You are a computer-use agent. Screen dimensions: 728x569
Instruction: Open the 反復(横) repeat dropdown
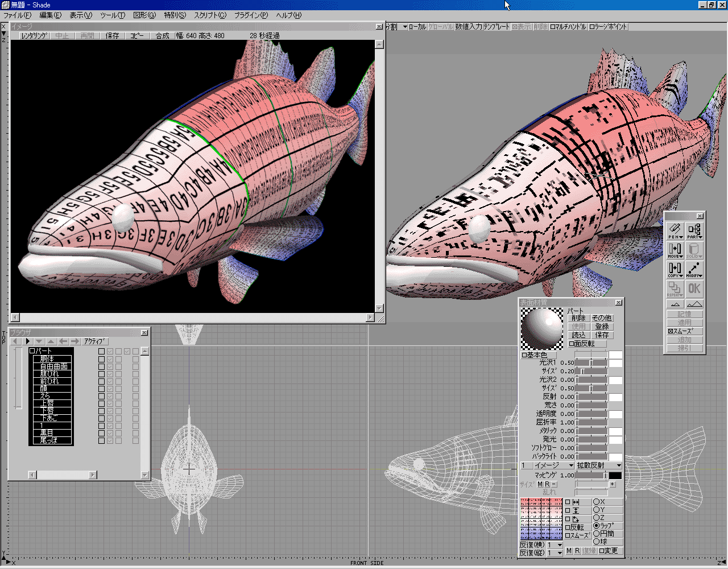click(x=555, y=545)
